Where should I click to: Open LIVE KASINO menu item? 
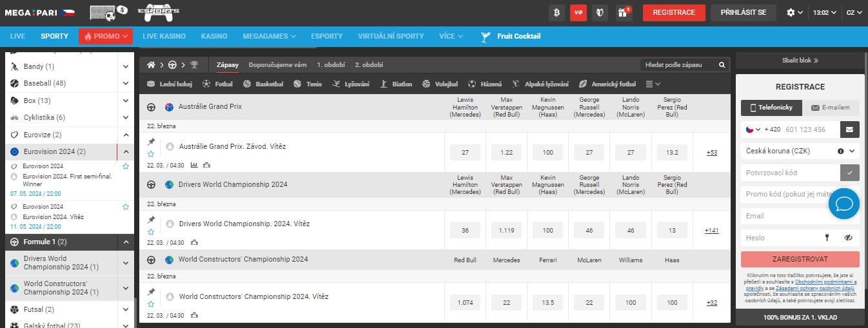click(164, 36)
